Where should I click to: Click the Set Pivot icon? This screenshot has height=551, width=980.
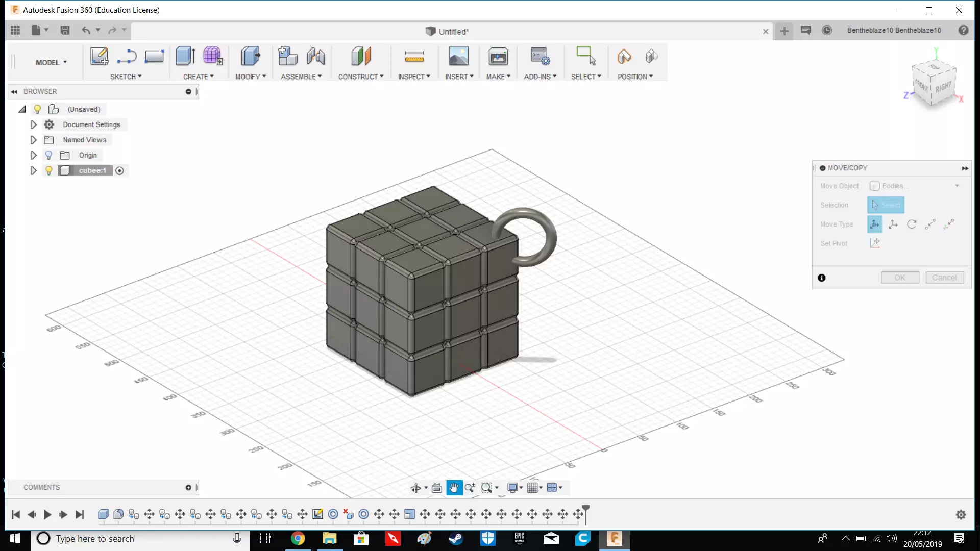[875, 243]
